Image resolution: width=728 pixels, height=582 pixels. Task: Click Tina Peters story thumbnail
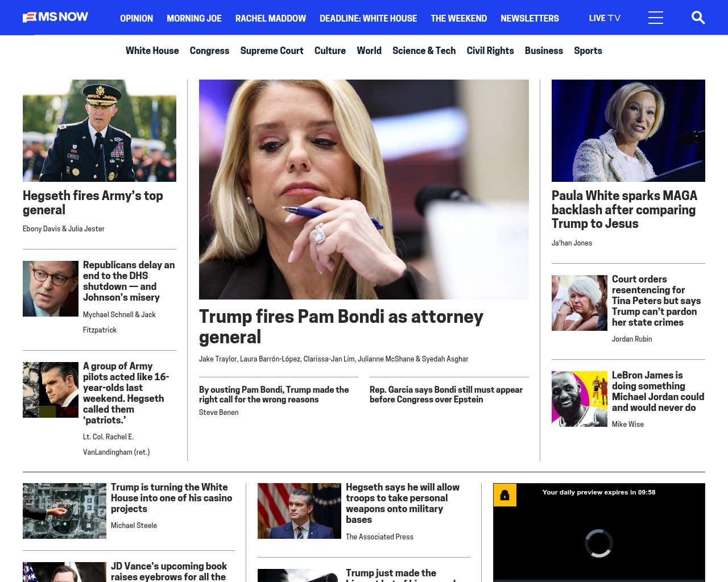coord(580,303)
